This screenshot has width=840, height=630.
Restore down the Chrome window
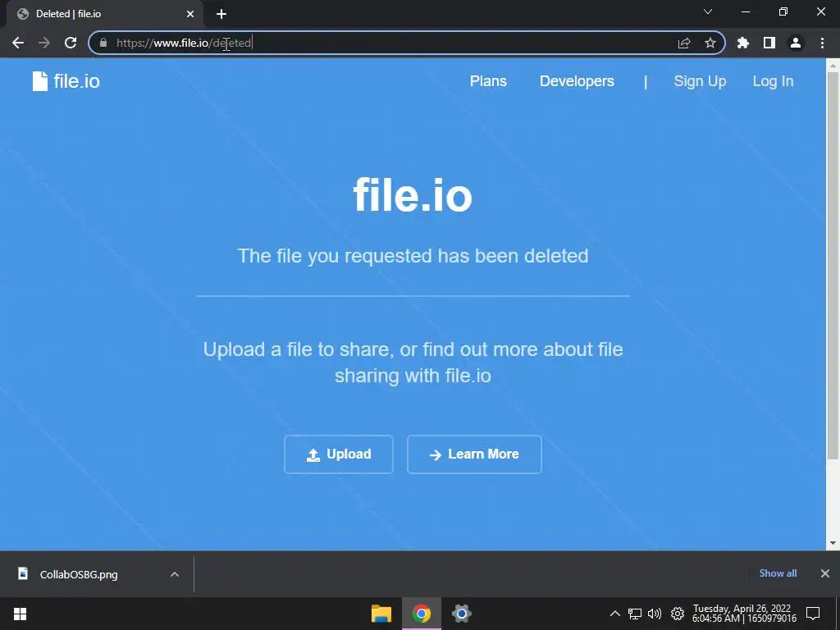783,11
